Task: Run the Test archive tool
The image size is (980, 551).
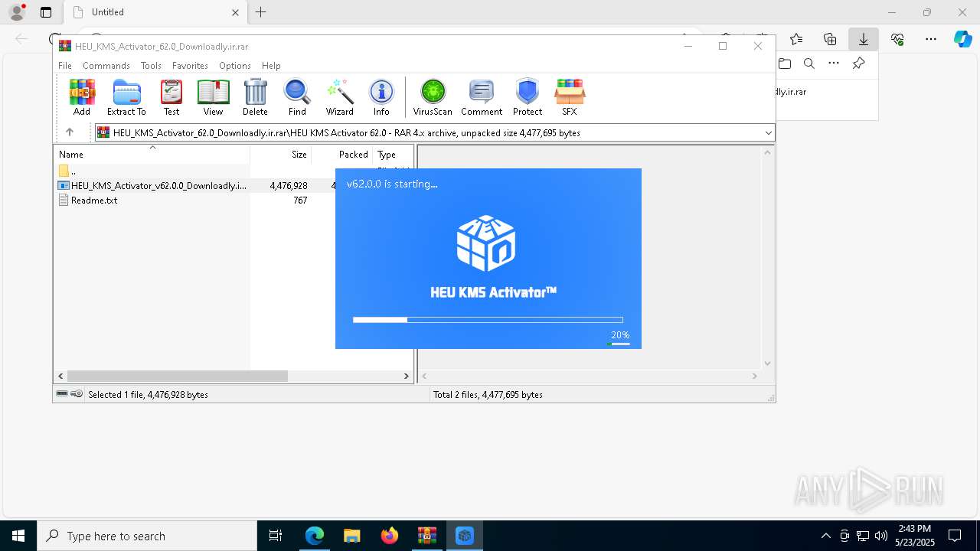Action: 171,97
